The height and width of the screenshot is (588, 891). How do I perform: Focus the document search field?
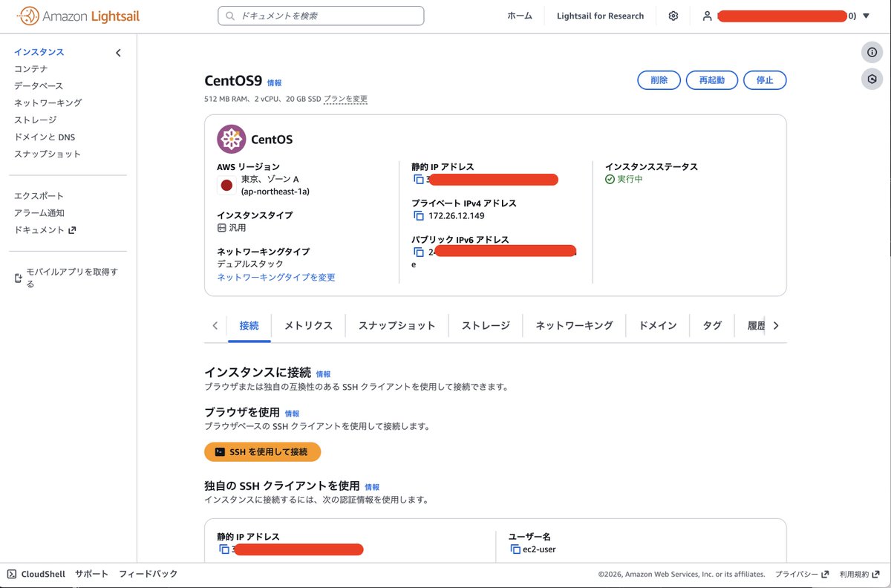click(x=321, y=16)
